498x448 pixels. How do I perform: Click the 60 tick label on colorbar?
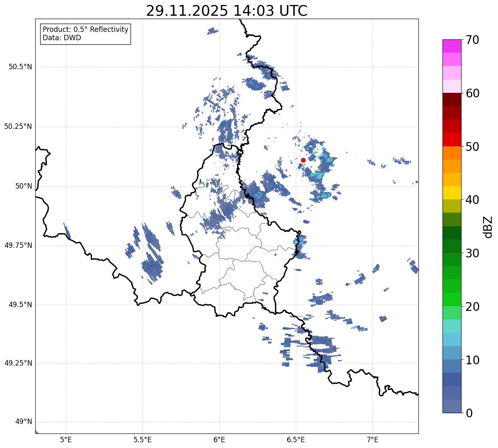pyautogui.click(x=472, y=93)
